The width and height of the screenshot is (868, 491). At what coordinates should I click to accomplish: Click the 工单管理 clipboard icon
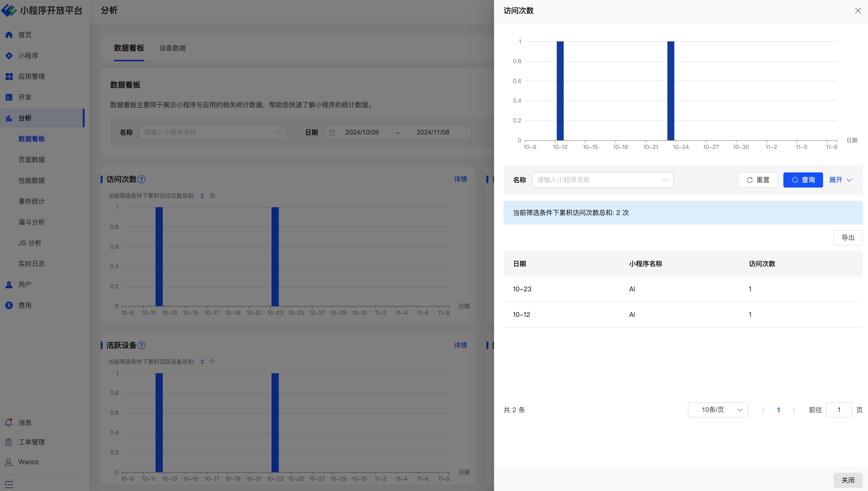tap(9, 442)
